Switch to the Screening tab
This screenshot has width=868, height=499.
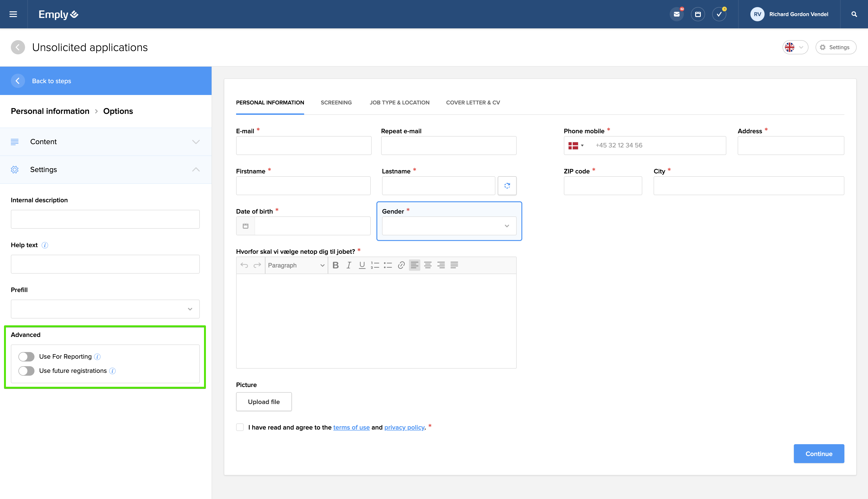336,103
